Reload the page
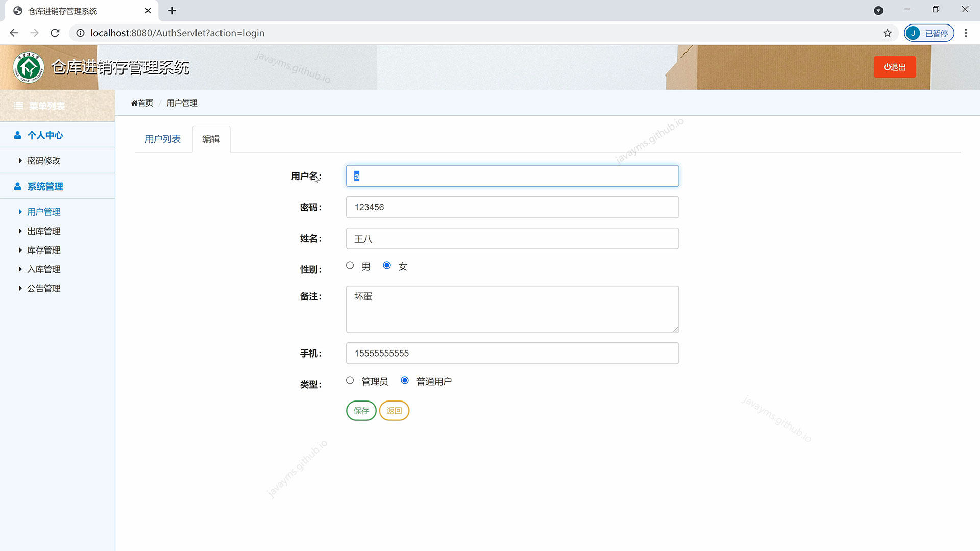Viewport: 980px width, 551px height. (x=55, y=33)
